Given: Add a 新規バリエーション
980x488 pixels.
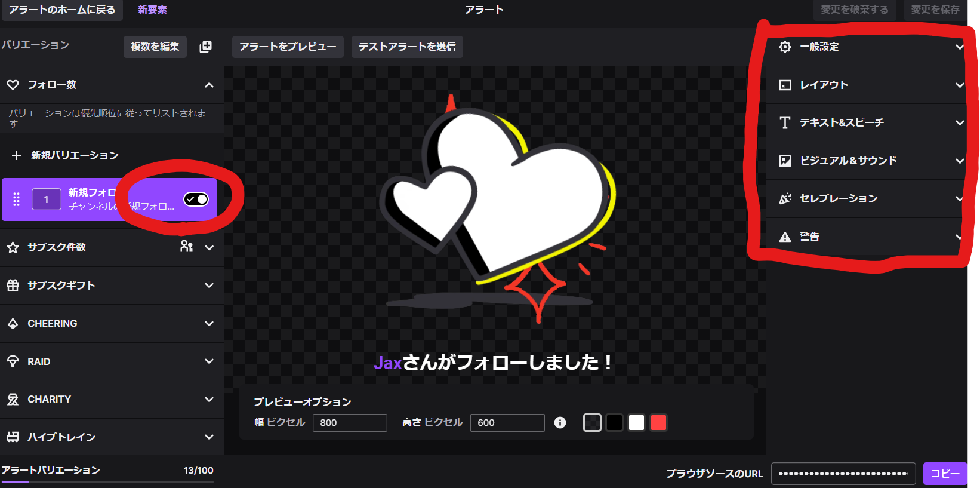Looking at the screenshot, I should point(75,155).
